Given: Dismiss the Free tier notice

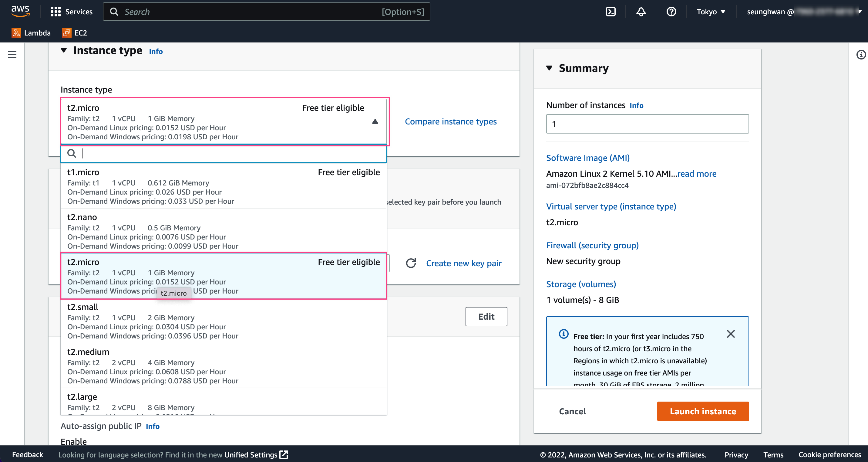Looking at the screenshot, I should click(x=731, y=334).
